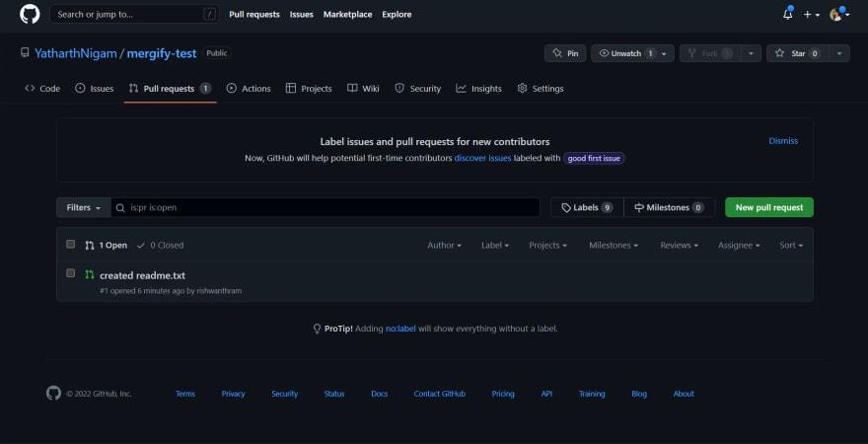
Task: Click the repository icon beside YatharthNigam
Action: pyautogui.click(x=25, y=53)
